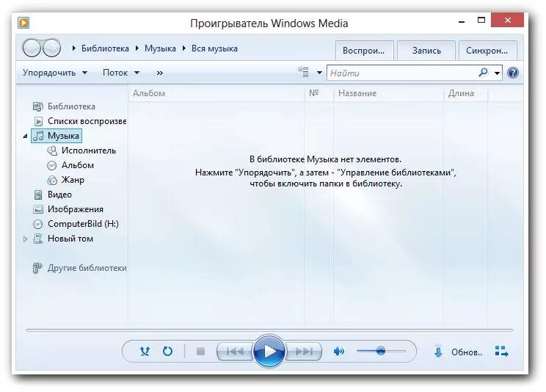Select 'Альбом' in the sidebar tree
Image resolution: width=546 pixels, height=392 pixels.
pos(78,165)
